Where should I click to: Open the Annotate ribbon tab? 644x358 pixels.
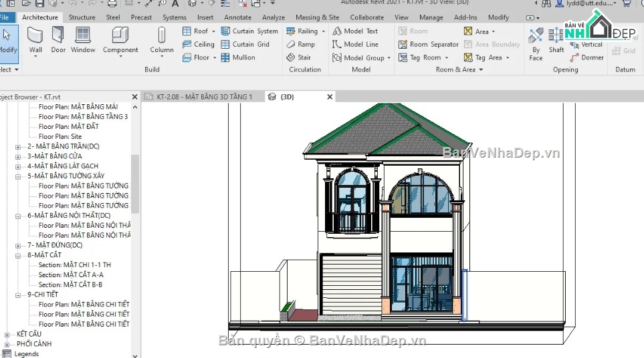click(x=238, y=17)
